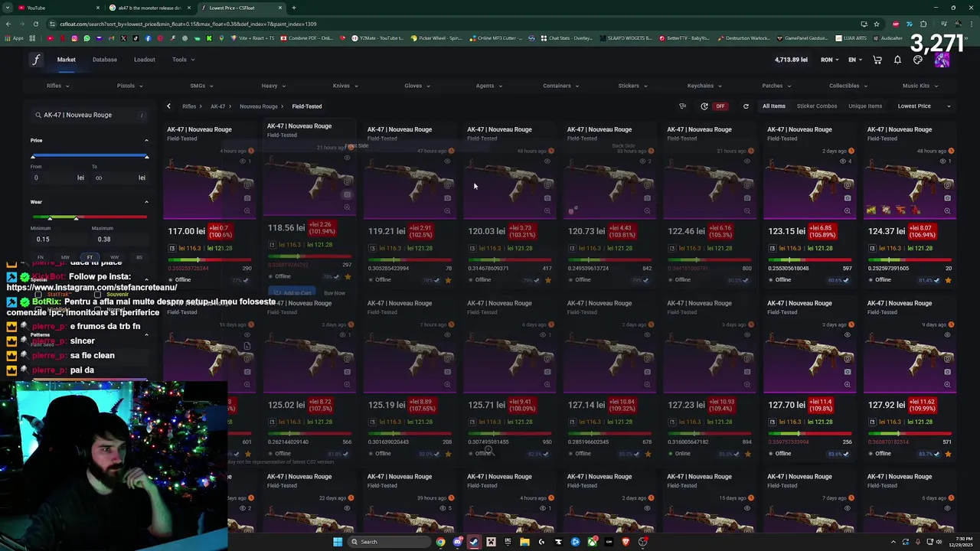Select the FT wear preset
980x551 pixels.
pyautogui.click(x=90, y=257)
